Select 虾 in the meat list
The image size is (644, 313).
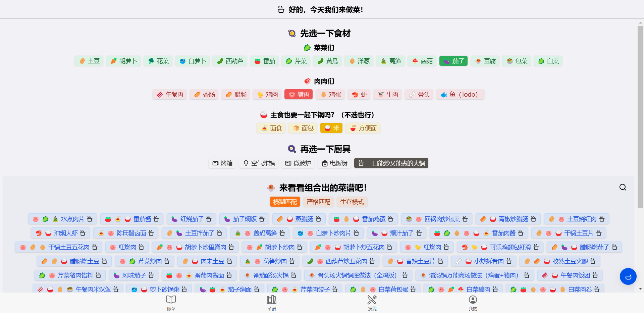359,94
